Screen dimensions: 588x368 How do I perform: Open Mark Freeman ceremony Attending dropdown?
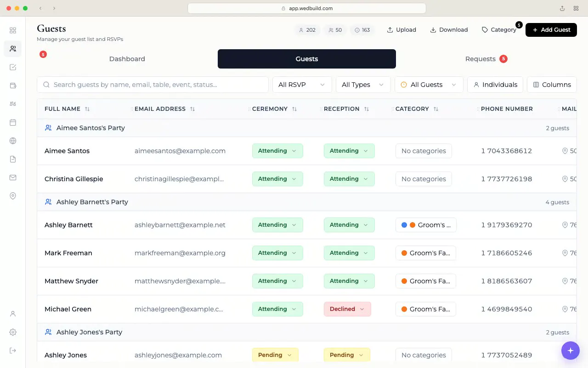[277, 253]
